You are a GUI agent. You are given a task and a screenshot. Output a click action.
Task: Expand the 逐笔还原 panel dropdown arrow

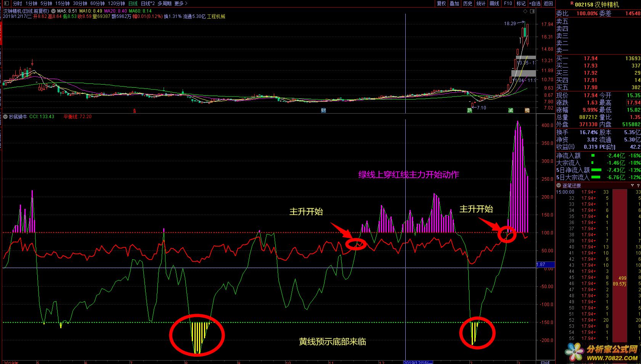[x=559, y=186]
